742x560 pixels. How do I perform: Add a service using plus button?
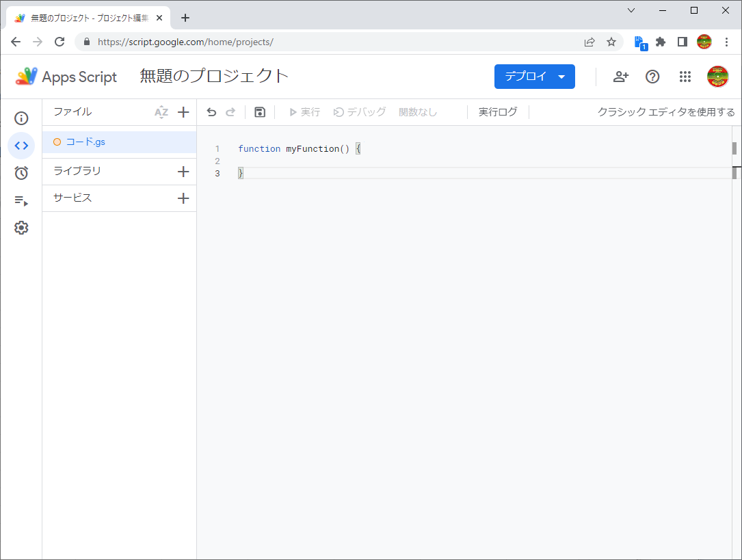(183, 198)
